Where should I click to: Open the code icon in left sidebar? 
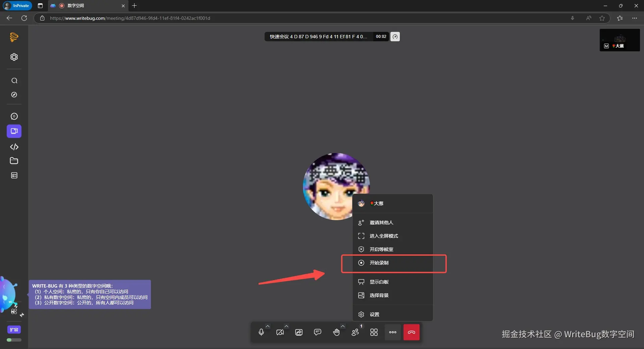point(14,147)
